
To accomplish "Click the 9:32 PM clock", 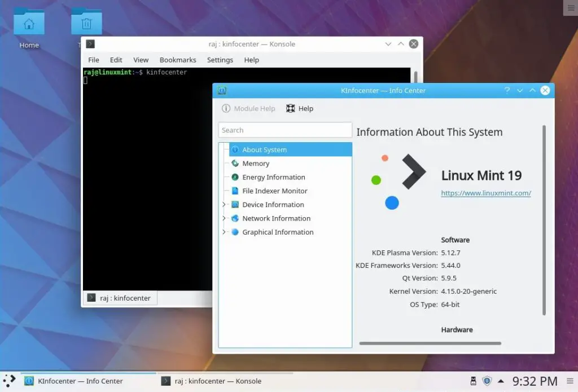I will tap(535, 381).
